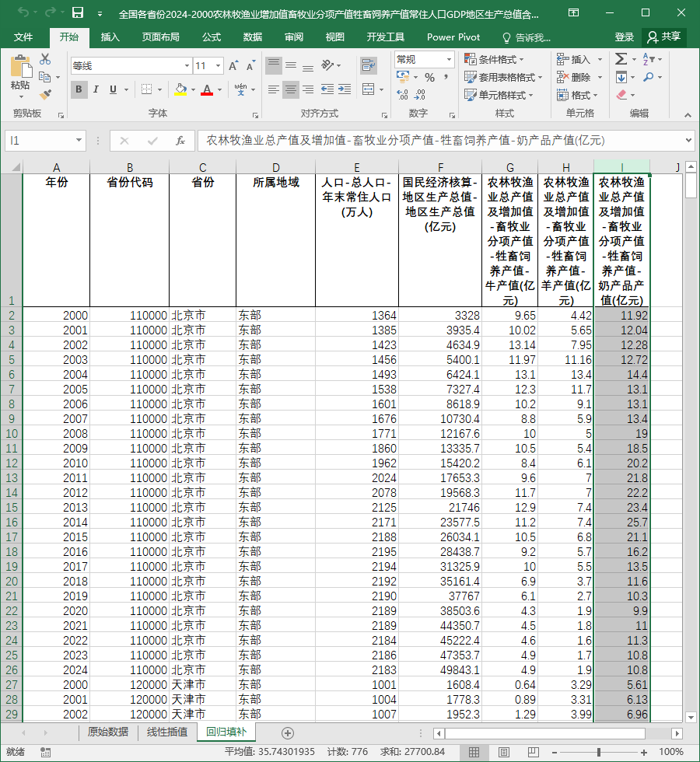Open the 数据 ribbon tab
The width and height of the screenshot is (700, 762).
coord(253,37)
